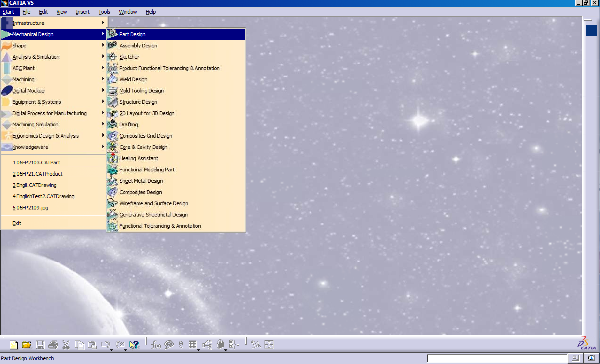Click the Comment speech bubble icon
This screenshot has width=600, height=364.
(169, 345)
